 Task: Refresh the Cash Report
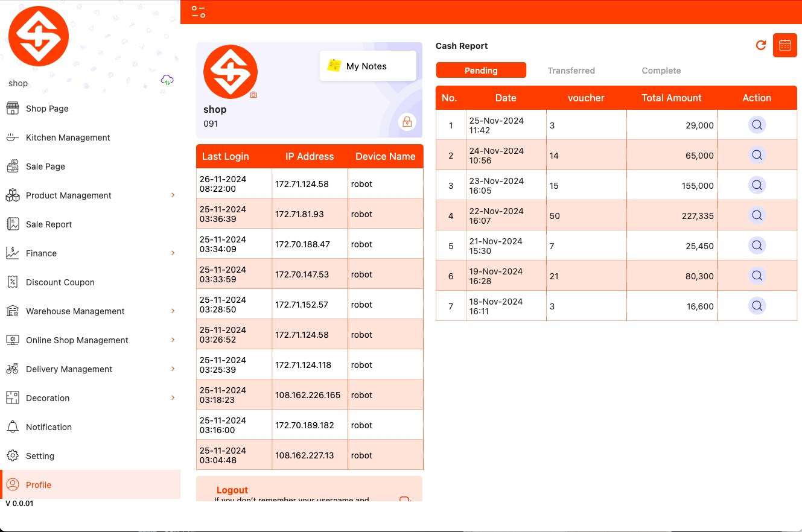tap(761, 45)
